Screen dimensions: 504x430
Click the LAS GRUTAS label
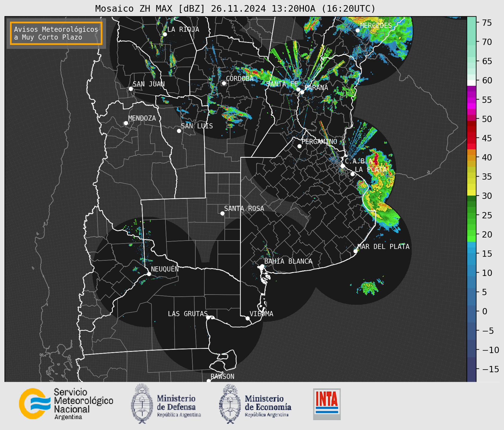pos(188,314)
